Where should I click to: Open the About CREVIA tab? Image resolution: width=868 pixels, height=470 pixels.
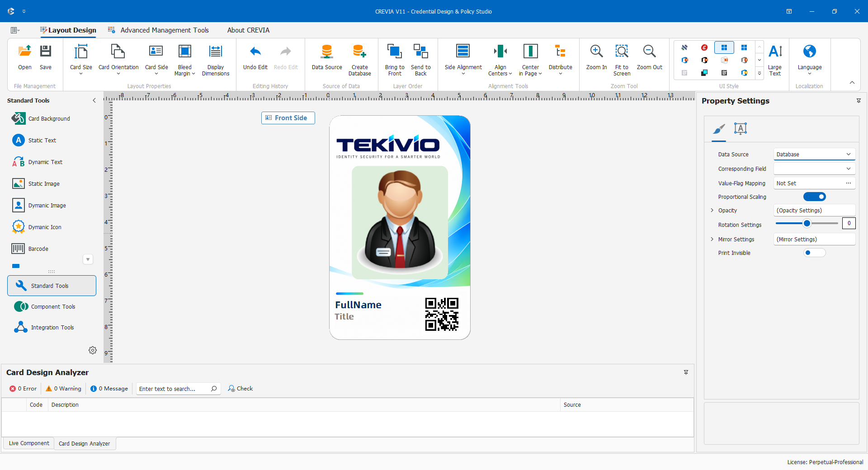tap(248, 30)
